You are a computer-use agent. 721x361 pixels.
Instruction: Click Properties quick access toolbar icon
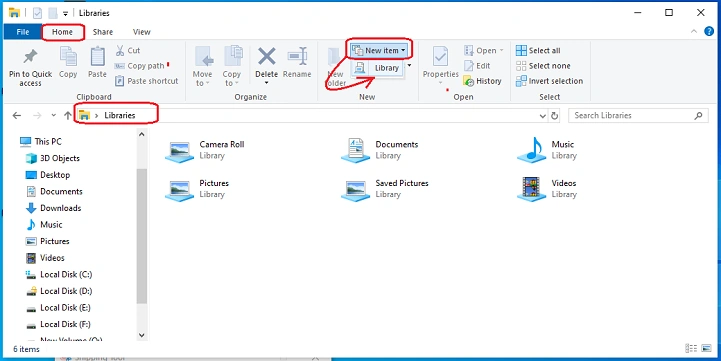(37, 13)
